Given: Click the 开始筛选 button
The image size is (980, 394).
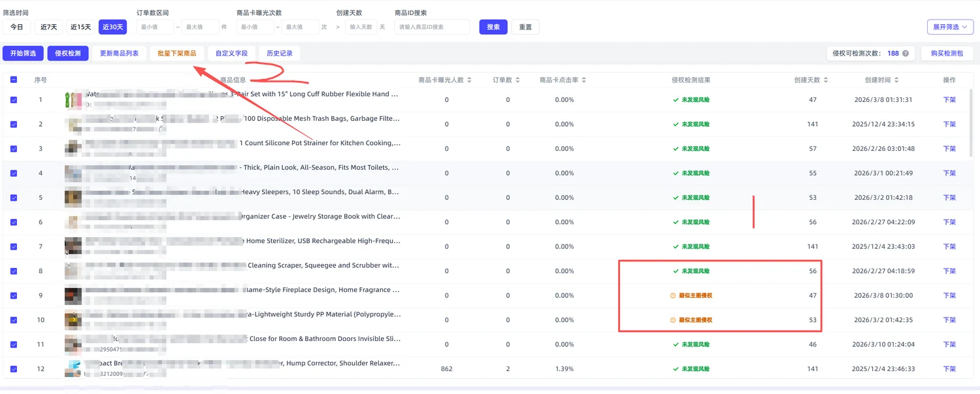Looking at the screenshot, I should tap(23, 54).
